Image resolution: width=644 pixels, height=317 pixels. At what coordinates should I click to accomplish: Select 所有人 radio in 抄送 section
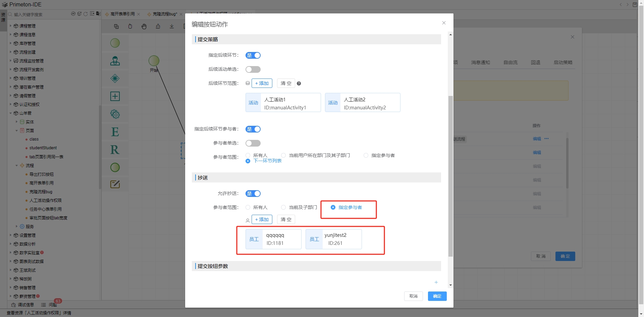click(x=248, y=207)
